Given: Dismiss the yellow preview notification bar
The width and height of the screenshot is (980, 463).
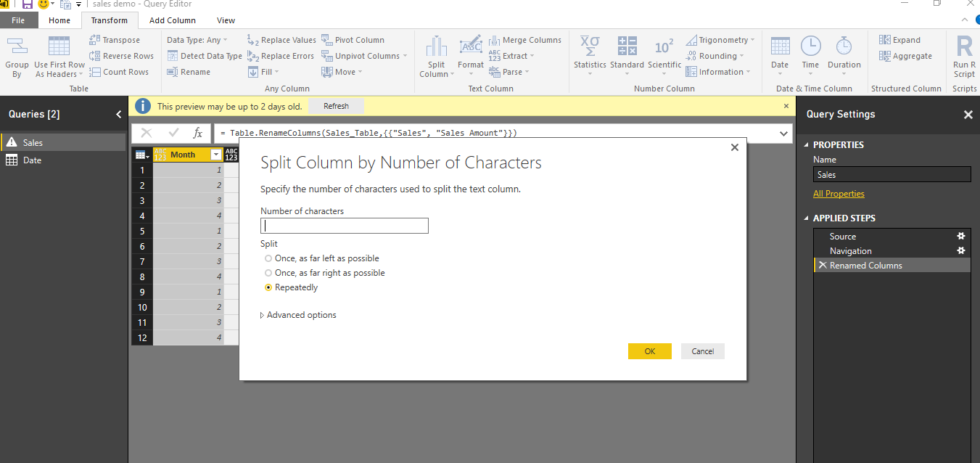Looking at the screenshot, I should pyautogui.click(x=786, y=106).
